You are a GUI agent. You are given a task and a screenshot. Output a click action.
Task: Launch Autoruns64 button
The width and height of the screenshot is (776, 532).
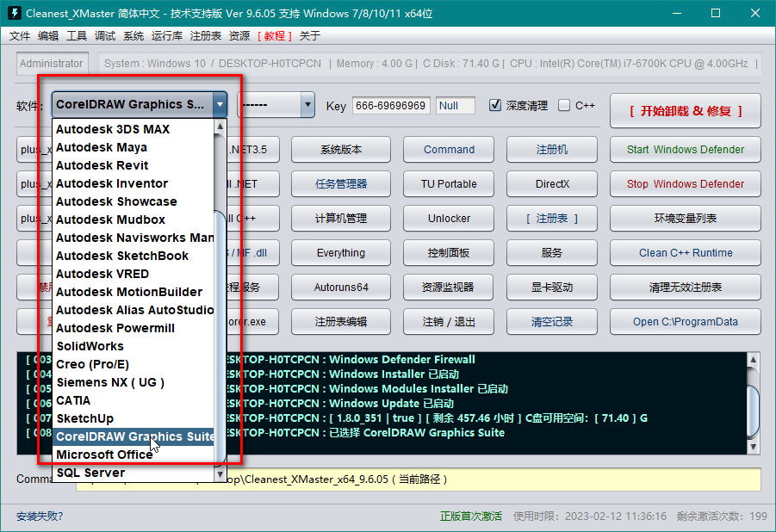pos(341,287)
